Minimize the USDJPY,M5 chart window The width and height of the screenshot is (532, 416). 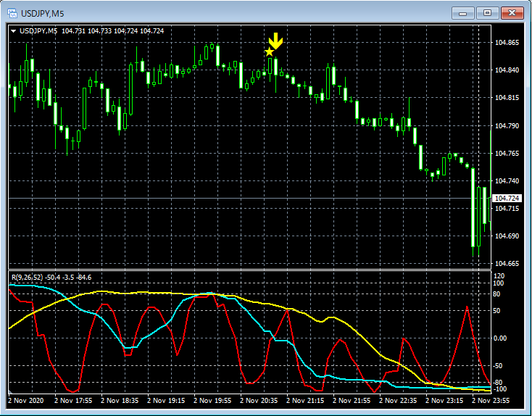(x=462, y=13)
